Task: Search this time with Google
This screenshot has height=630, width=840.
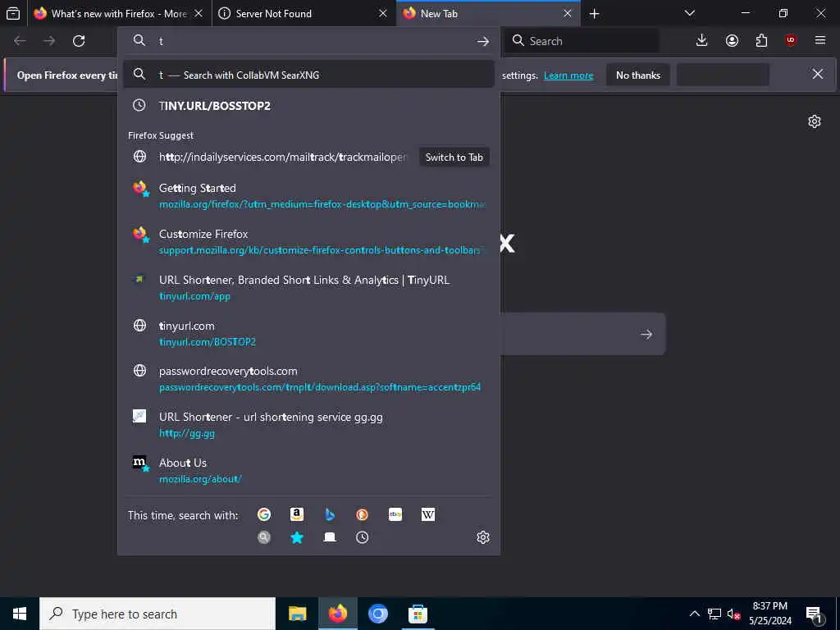Action: click(x=264, y=514)
